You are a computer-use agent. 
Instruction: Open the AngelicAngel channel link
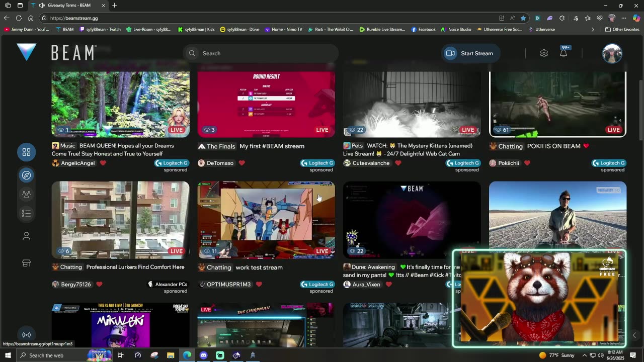click(77, 163)
